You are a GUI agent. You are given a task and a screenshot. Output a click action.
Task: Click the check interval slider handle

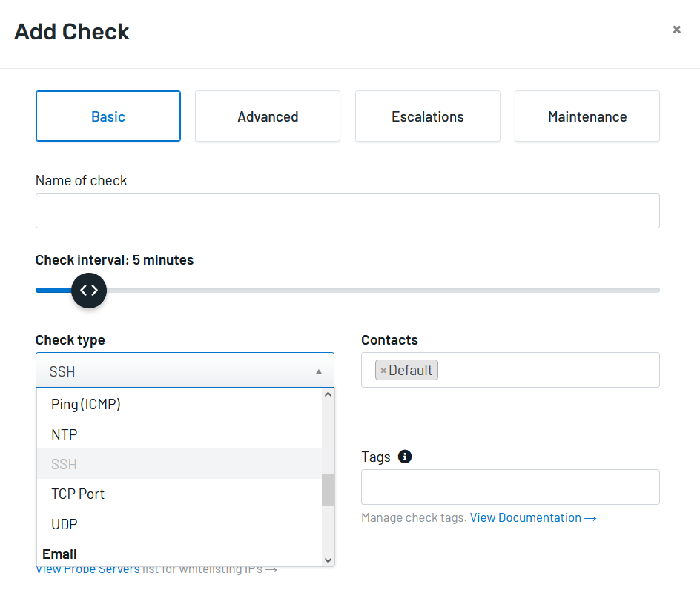pos(89,291)
